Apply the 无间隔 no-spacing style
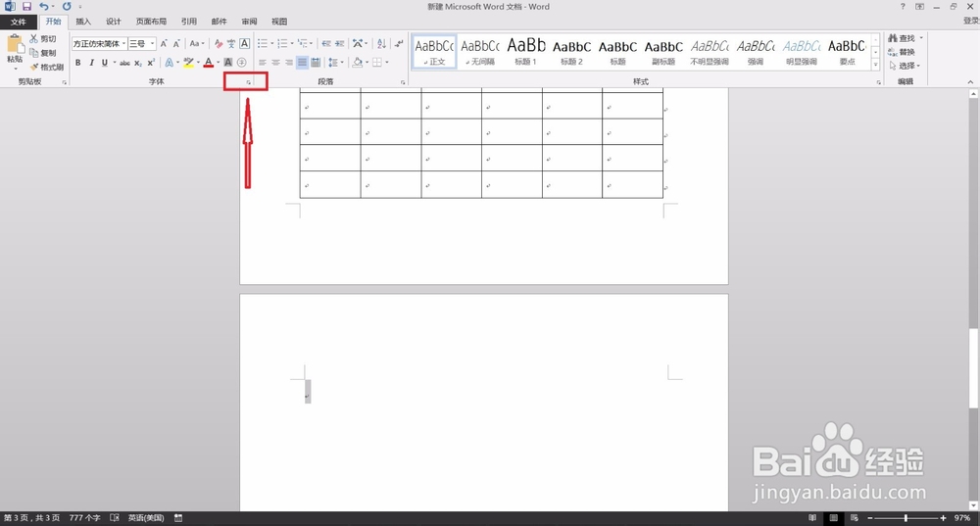980x526 pixels. tap(480, 51)
